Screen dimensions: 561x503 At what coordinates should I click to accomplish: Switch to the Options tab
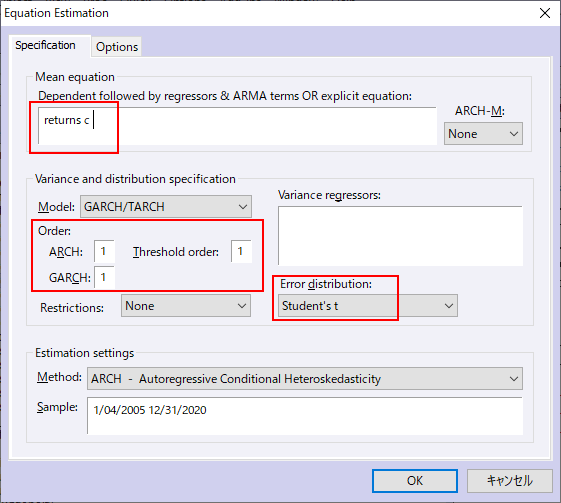coord(117,47)
